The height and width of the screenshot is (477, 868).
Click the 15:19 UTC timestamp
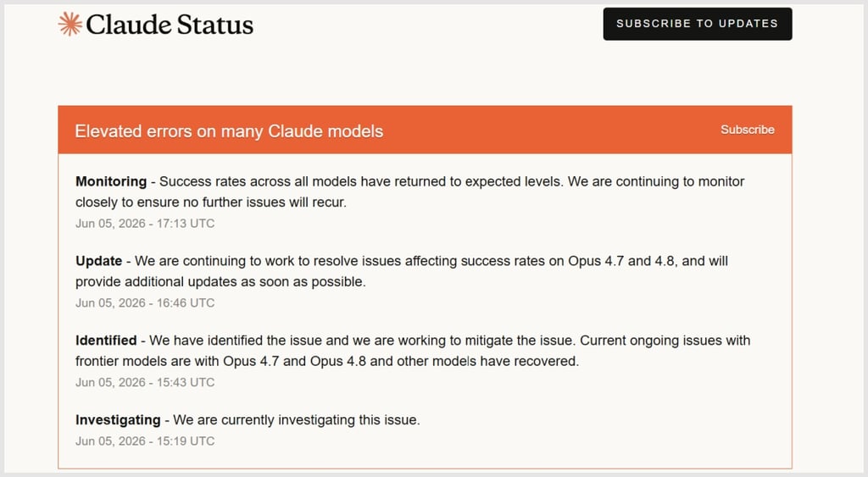pos(145,441)
